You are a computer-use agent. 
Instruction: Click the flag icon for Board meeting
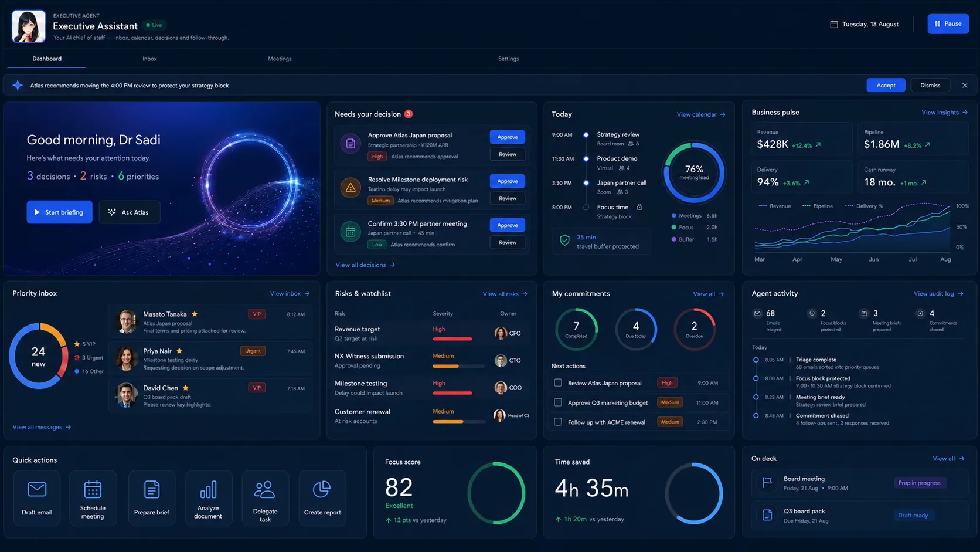click(x=767, y=482)
